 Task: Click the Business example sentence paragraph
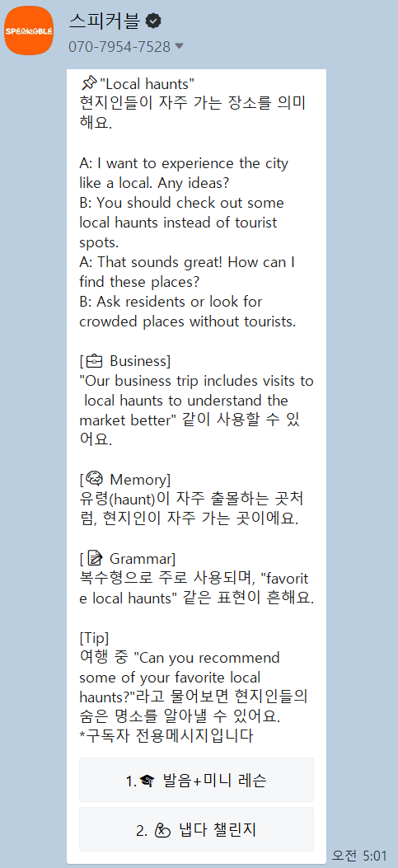pos(196,411)
